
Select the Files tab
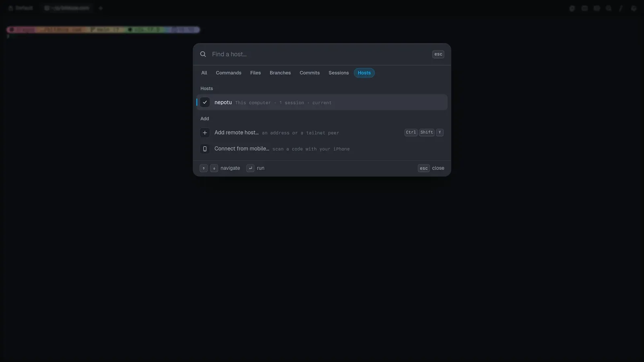click(x=256, y=73)
